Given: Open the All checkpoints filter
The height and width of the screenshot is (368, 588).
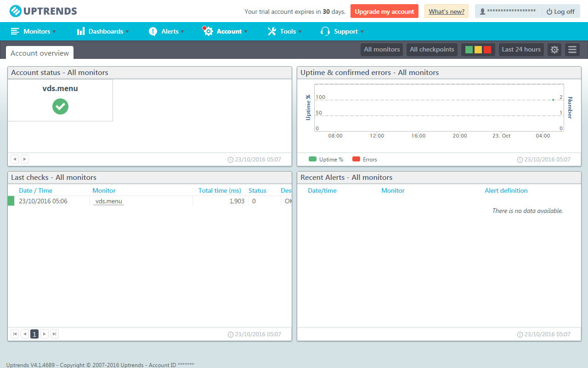Looking at the screenshot, I should 432,50.
